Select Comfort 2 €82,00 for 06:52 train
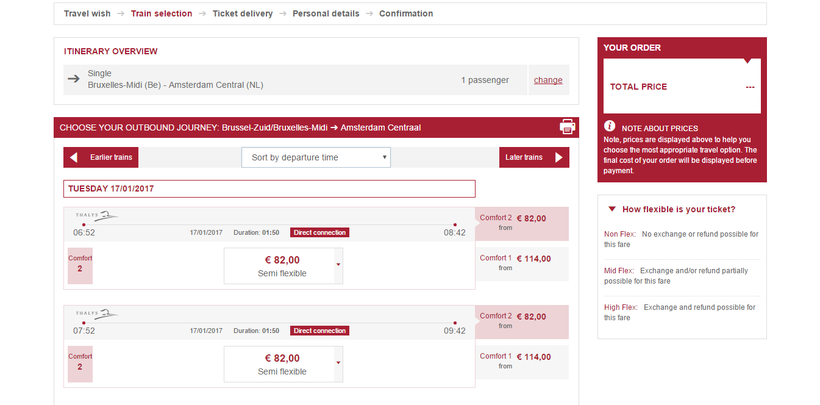820x405 pixels. coord(522,223)
